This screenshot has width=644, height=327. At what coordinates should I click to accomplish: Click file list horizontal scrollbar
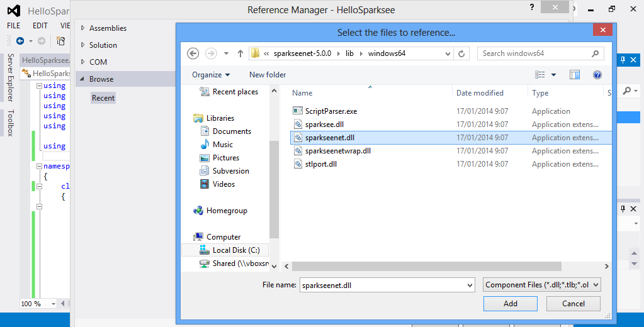(426, 266)
